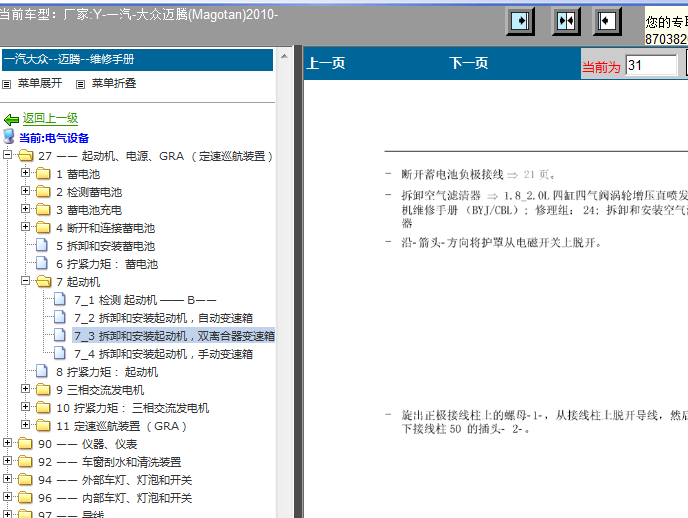Viewport: 688px width, 518px height.
Task: Click the expand-right-panel toolbar icon
Action: click(x=520, y=21)
